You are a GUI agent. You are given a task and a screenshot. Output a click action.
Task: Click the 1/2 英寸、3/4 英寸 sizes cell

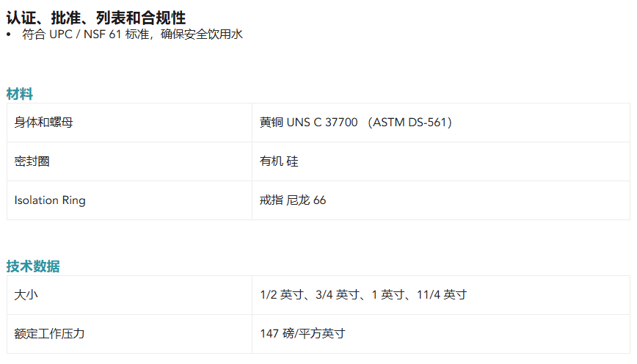click(441, 295)
